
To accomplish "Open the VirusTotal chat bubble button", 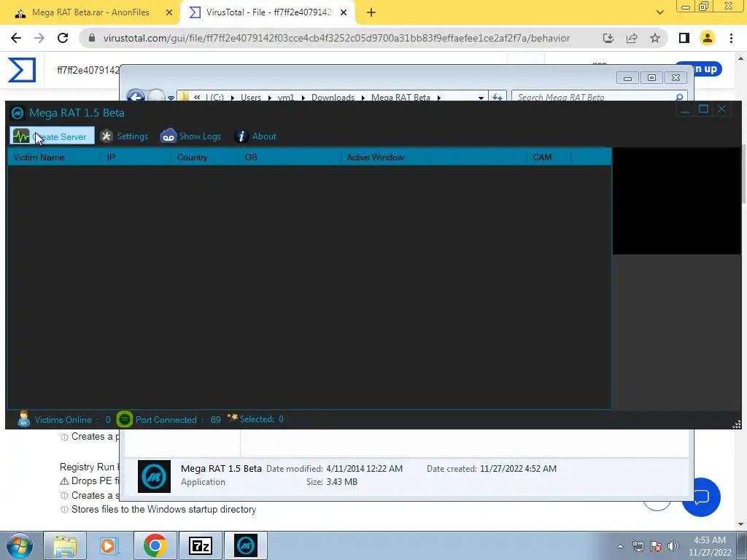I will [x=701, y=497].
